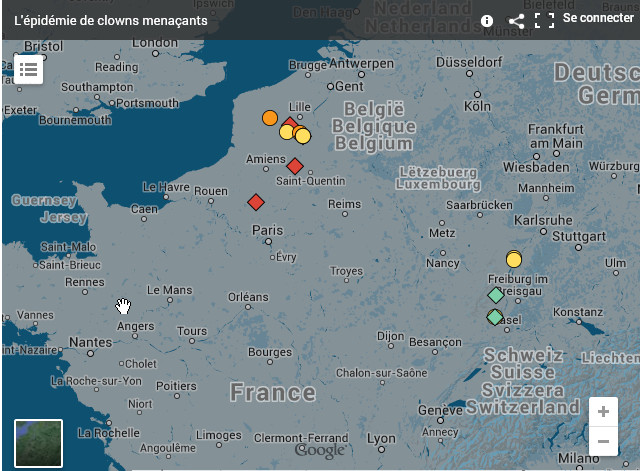This screenshot has height=471, width=640.
Task: Select the rightmost yellow circle below Lille
Action: [x=303, y=136]
